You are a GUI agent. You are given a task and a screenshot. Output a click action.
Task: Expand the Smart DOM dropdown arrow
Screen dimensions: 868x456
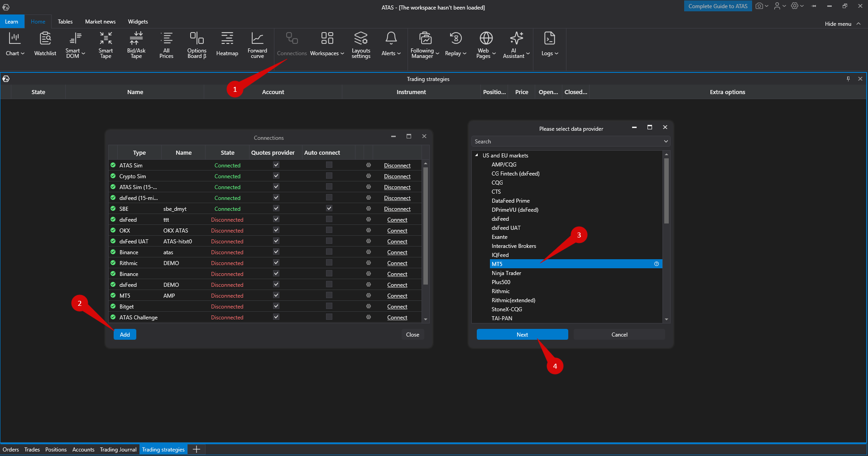(x=83, y=53)
